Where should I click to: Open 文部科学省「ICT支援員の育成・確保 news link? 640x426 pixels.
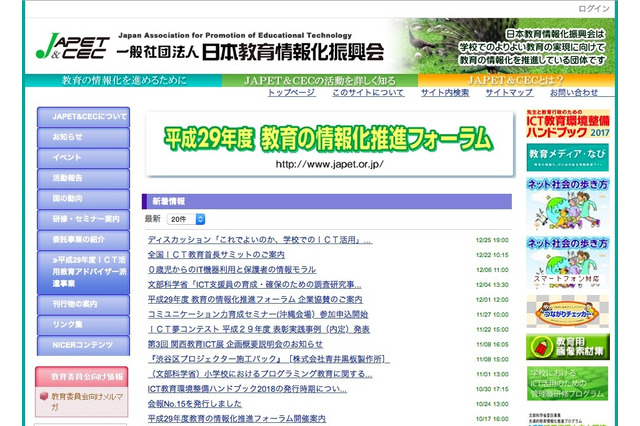(254, 284)
